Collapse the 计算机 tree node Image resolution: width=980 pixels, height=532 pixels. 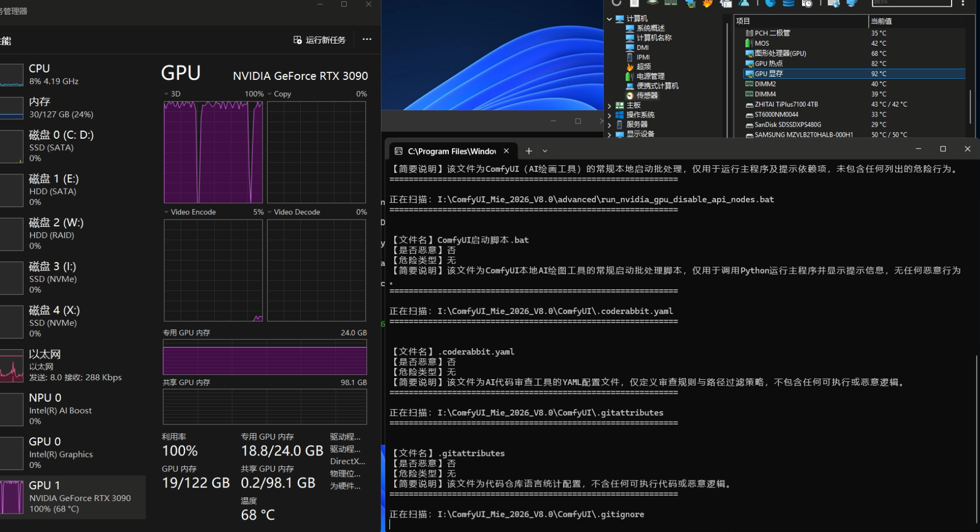[x=609, y=19]
